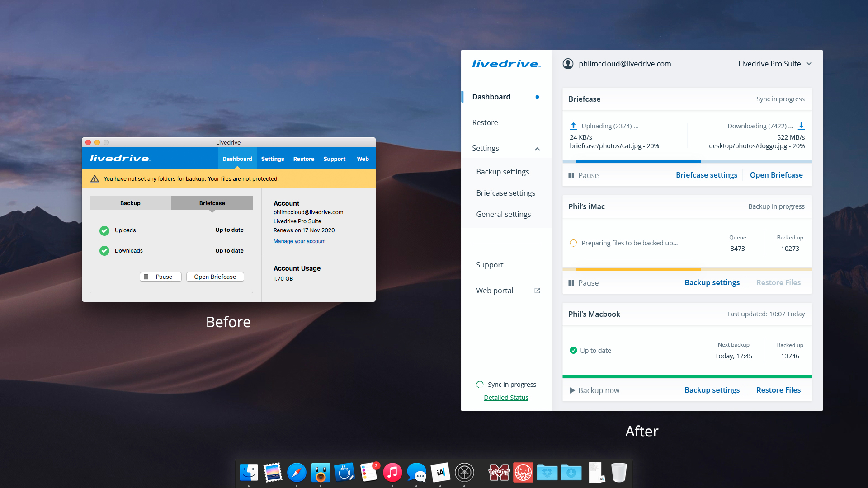The height and width of the screenshot is (488, 868).
Task: Click the spinning sync icon beside 'Sync in progress'
Action: click(480, 385)
